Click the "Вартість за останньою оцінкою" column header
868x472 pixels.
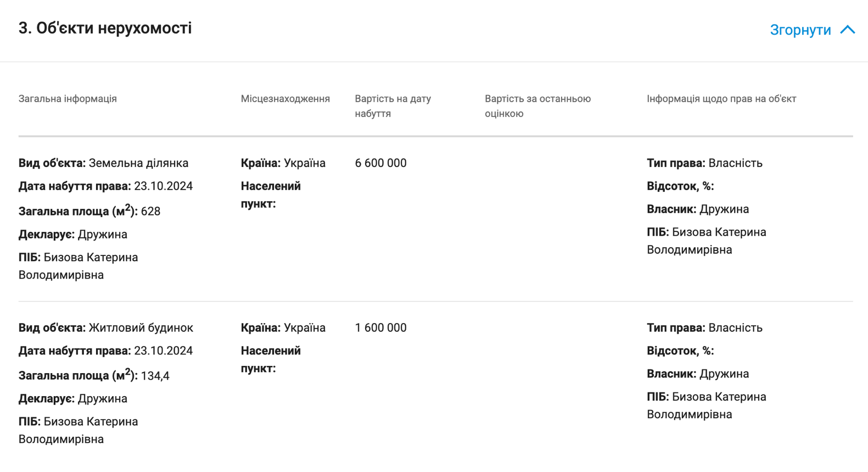pos(537,106)
